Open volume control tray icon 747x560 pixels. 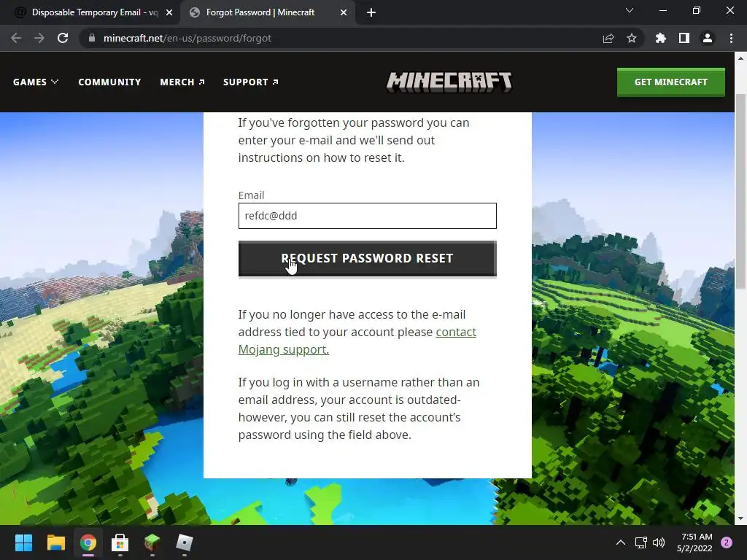point(659,542)
